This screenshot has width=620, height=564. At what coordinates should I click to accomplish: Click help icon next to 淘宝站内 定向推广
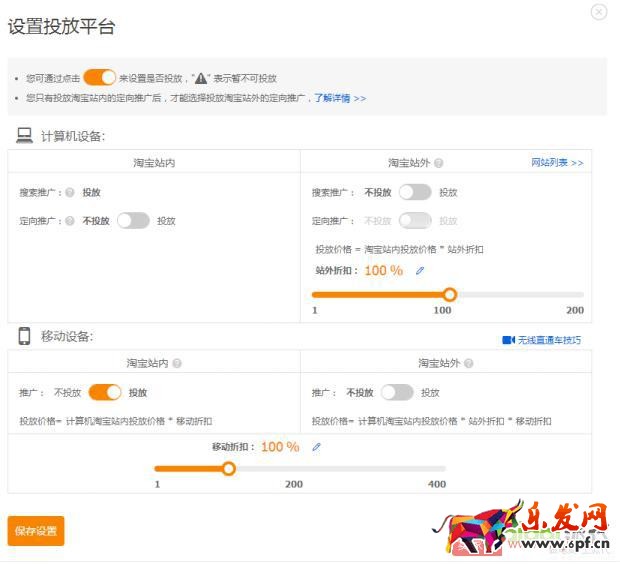coord(70,221)
